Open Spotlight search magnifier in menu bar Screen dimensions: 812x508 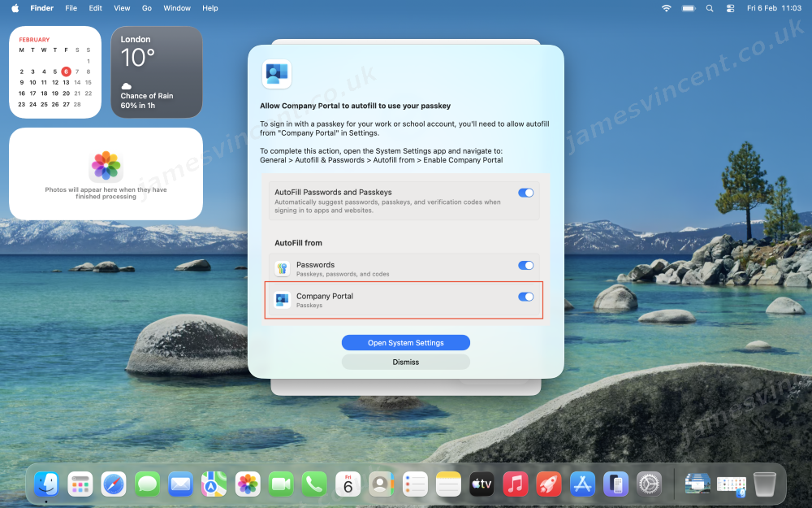(x=710, y=8)
